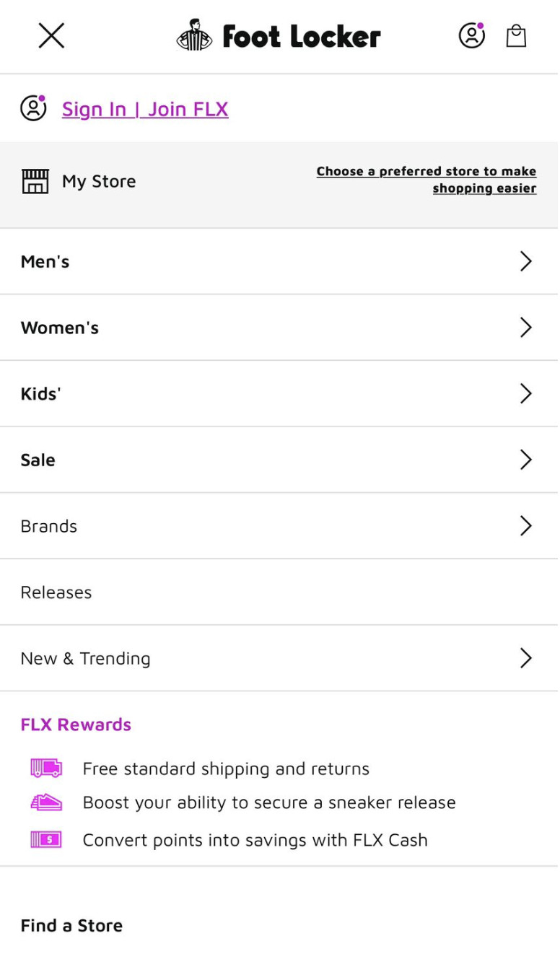Expand the Sale section arrow

(526, 460)
